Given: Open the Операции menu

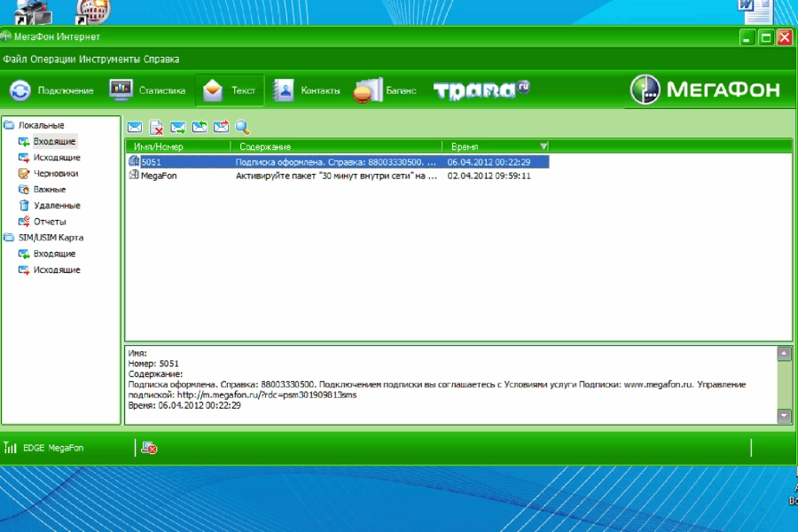Looking at the screenshot, I should 53,59.
